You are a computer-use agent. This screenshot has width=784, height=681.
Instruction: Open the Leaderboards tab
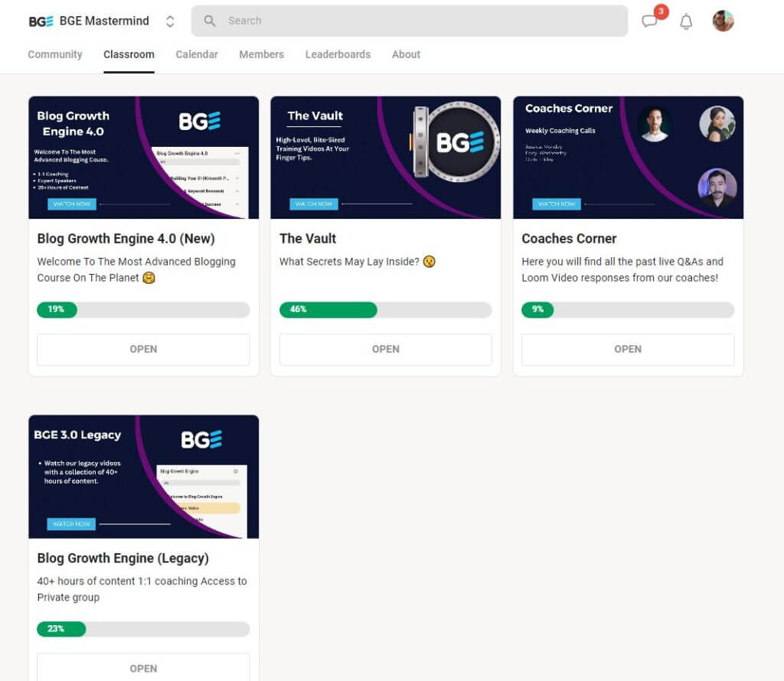click(338, 54)
